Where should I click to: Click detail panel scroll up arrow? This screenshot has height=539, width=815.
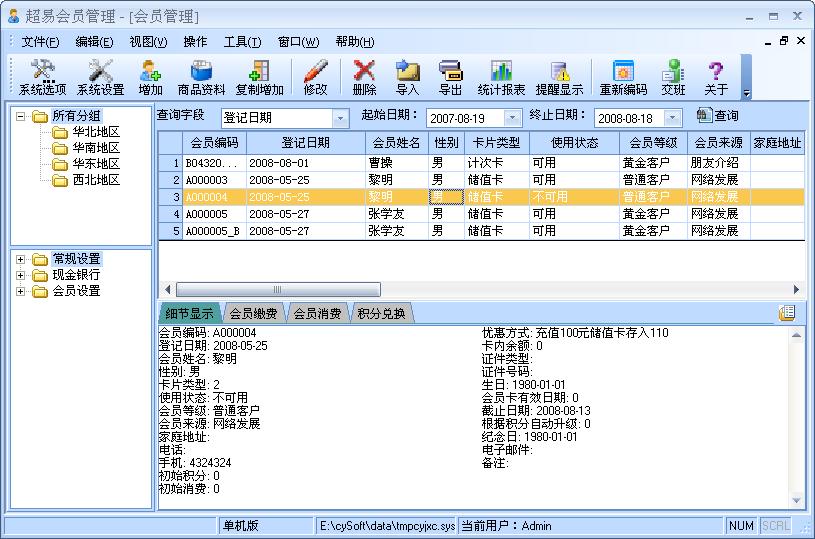click(x=796, y=336)
